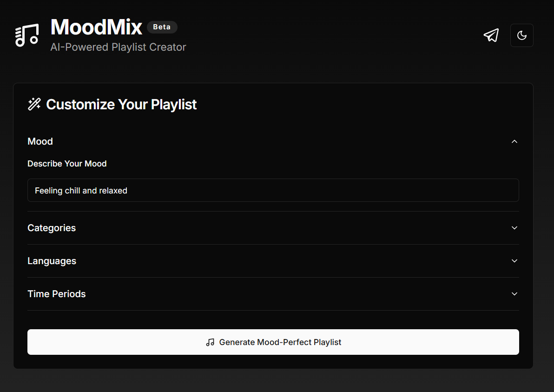Click the wand icon beside Customize Your Playlist

(x=33, y=104)
